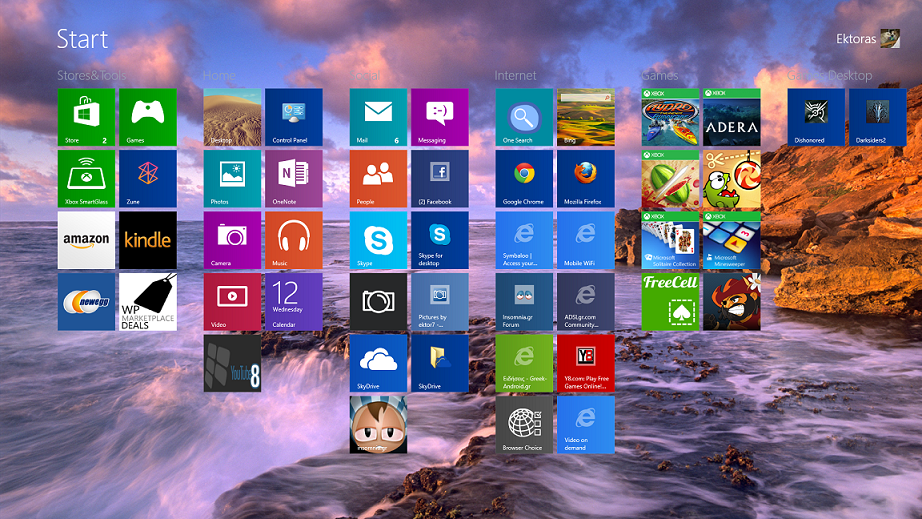Open the Mail tile

point(378,117)
